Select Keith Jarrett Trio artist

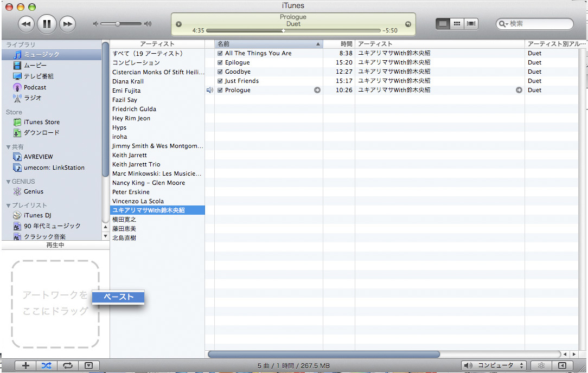point(157,164)
